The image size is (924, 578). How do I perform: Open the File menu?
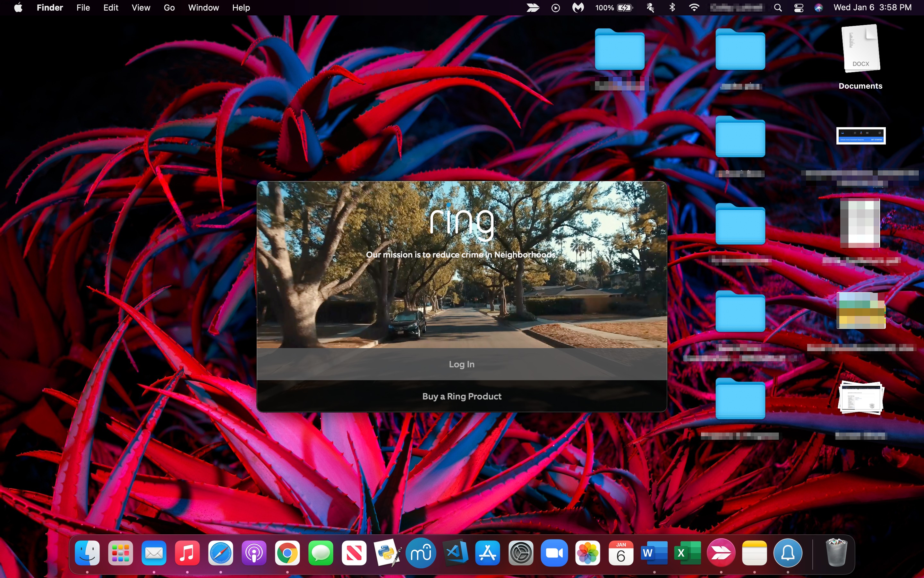coord(83,8)
